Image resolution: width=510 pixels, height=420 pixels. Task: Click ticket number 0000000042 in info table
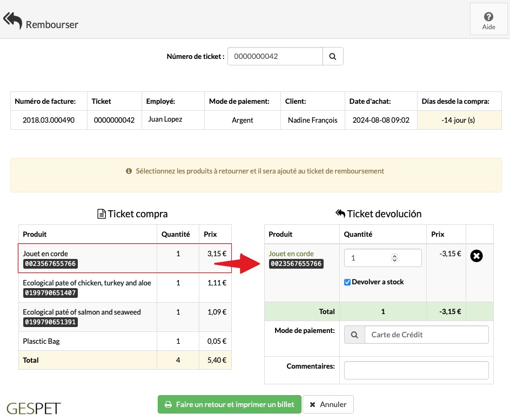click(x=114, y=120)
